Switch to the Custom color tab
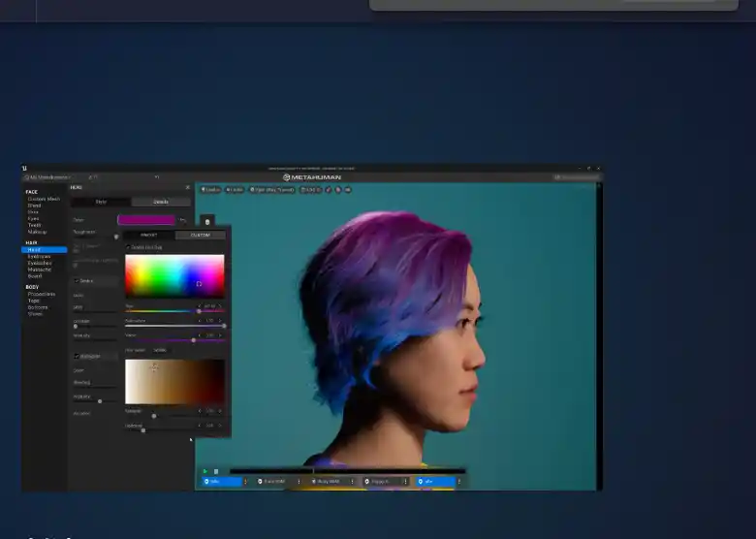This screenshot has width=756, height=539. click(200, 235)
